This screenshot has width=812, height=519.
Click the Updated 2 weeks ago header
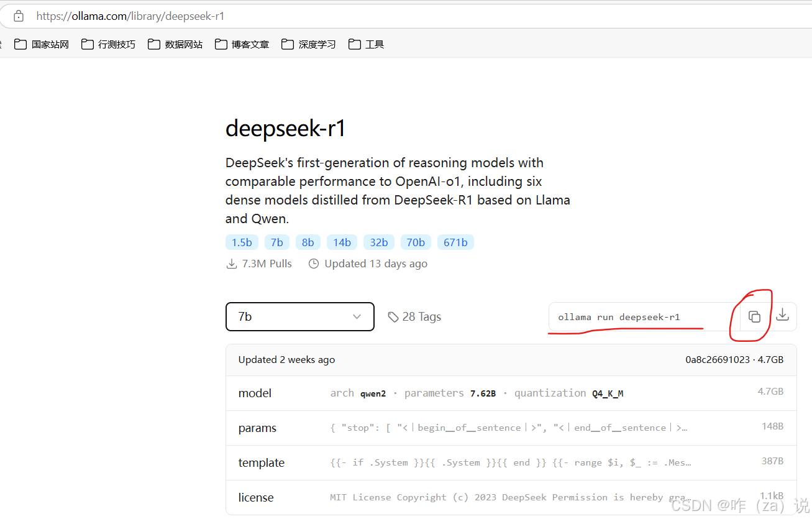pos(286,360)
